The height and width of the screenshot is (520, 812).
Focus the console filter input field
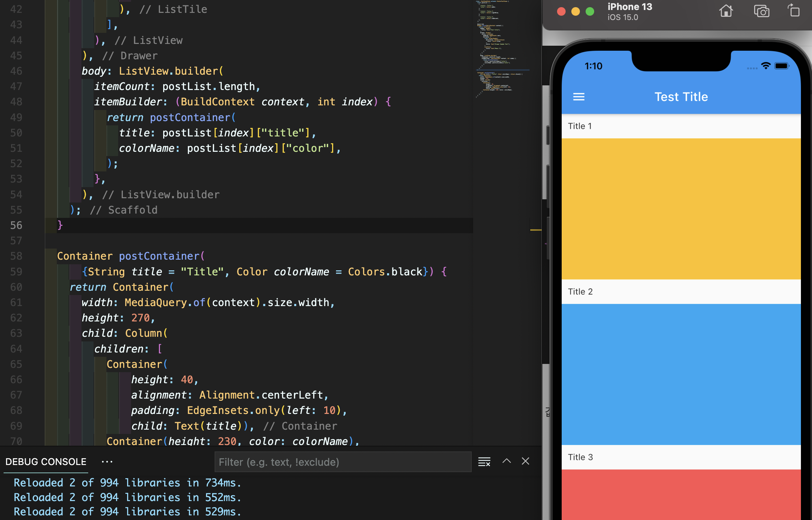tap(343, 462)
